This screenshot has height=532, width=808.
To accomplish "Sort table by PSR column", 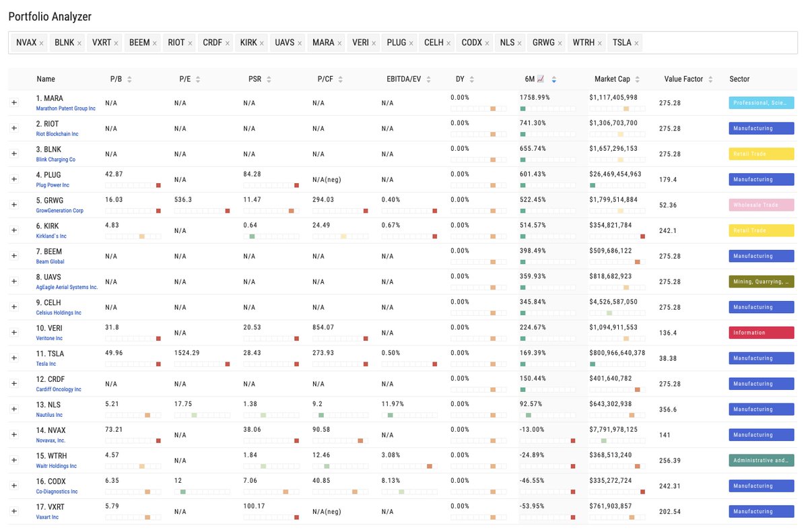I will 269,79.
